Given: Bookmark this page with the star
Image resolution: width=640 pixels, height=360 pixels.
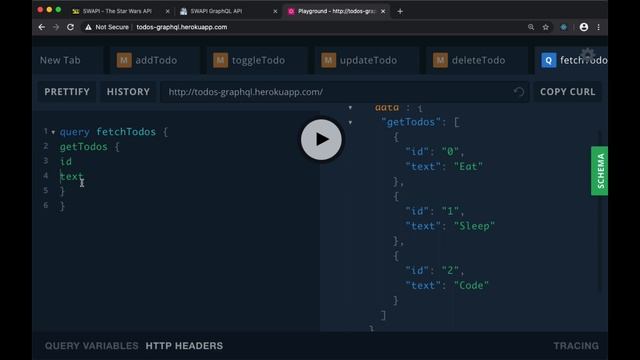Looking at the screenshot, I should [546, 27].
